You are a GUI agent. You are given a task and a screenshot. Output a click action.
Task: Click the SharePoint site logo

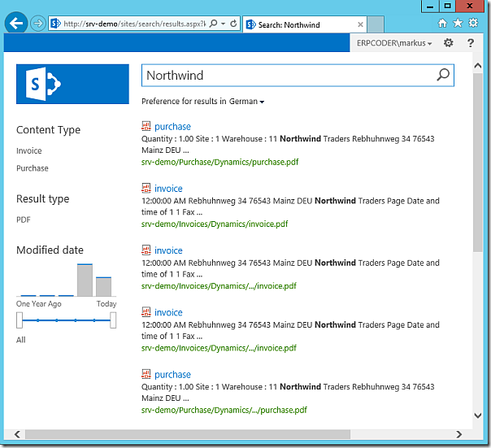[72, 84]
